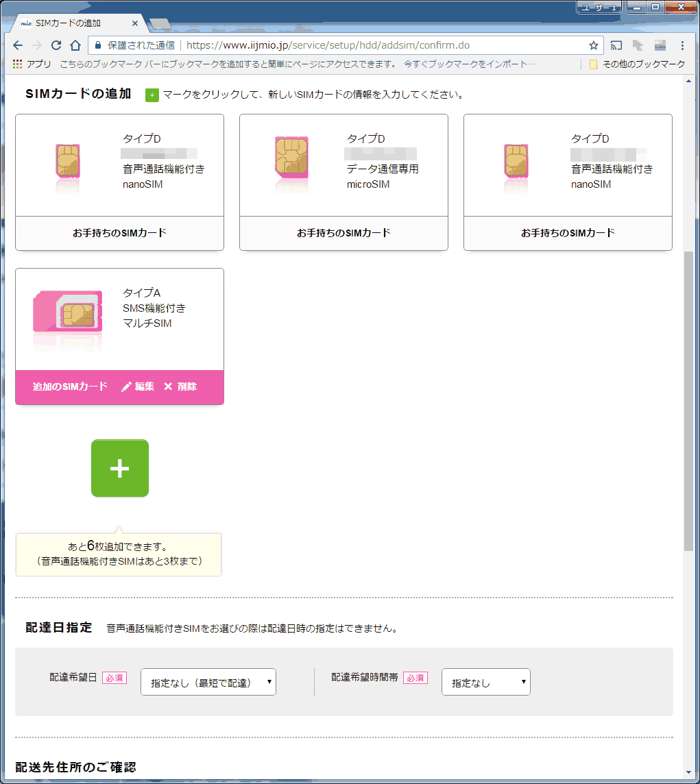The width and height of the screenshot is (700, 784).
Task: Click the address bar URL field
Action: (x=384, y=45)
